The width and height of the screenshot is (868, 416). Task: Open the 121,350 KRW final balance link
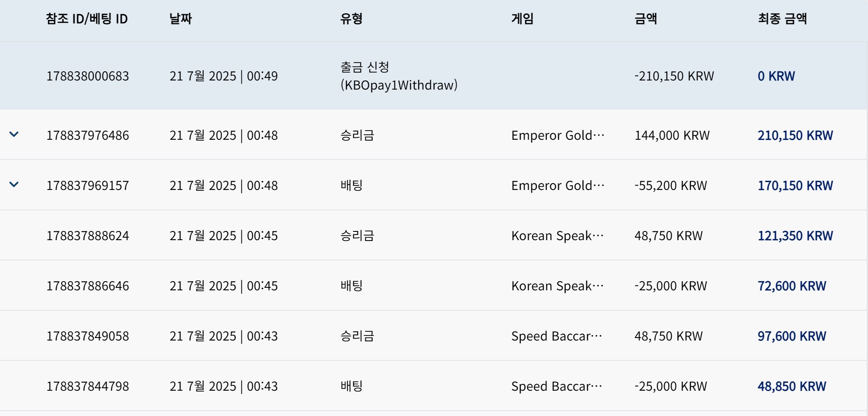pyautogui.click(x=795, y=236)
